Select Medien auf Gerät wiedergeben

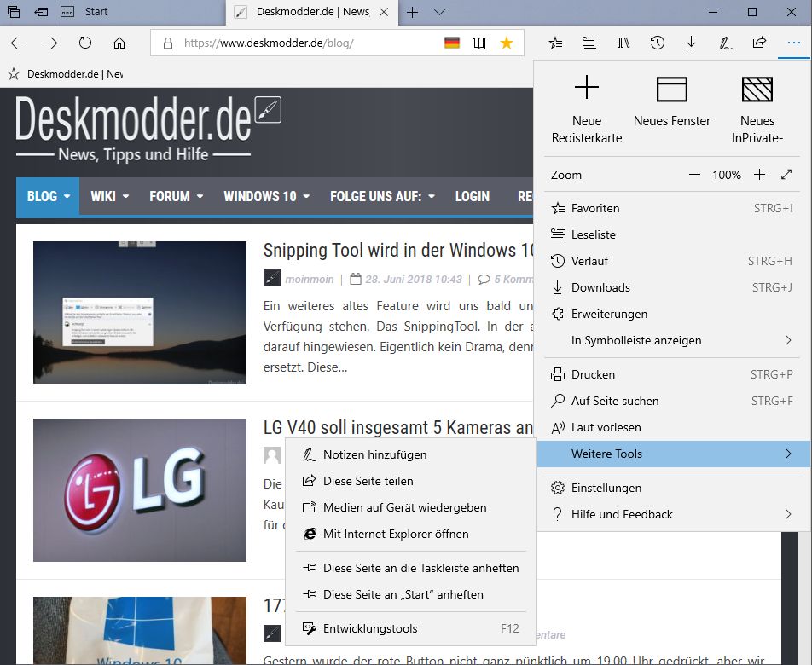(410, 507)
